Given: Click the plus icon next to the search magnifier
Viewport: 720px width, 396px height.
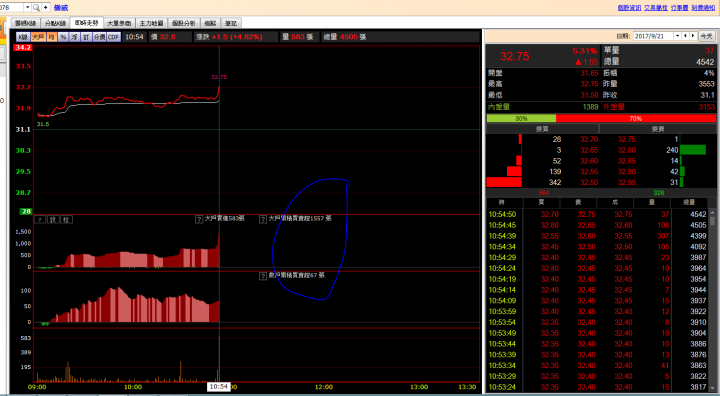Looking at the screenshot, I should click(x=46, y=7).
